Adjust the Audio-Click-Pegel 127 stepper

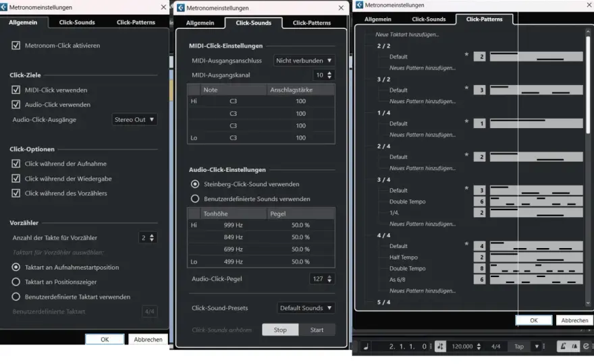pos(329,279)
